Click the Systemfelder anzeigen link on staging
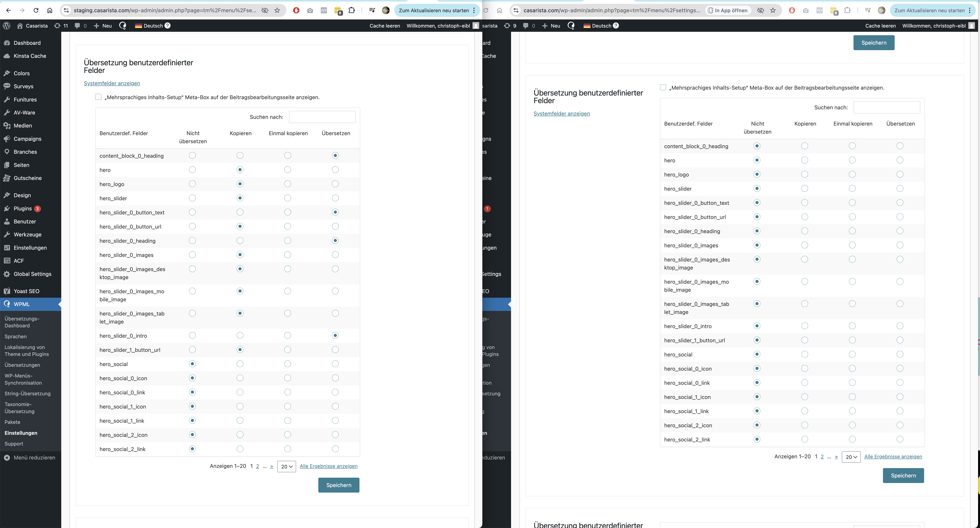The width and height of the screenshot is (980, 528). [112, 83]
